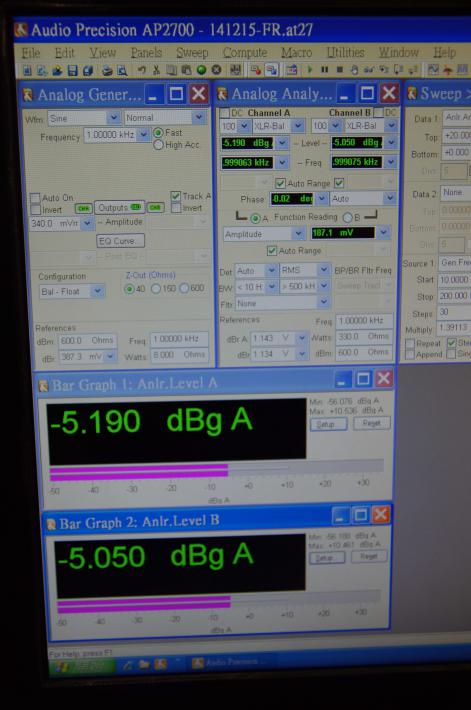
Task: Open Channel A XLR-Bal input dropdown
Action: pos(298,125)
